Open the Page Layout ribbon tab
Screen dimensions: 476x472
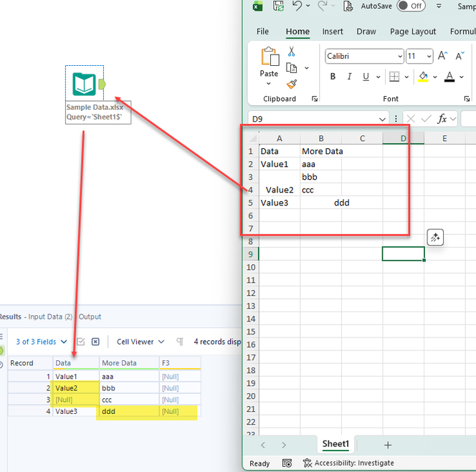(413, 32)
